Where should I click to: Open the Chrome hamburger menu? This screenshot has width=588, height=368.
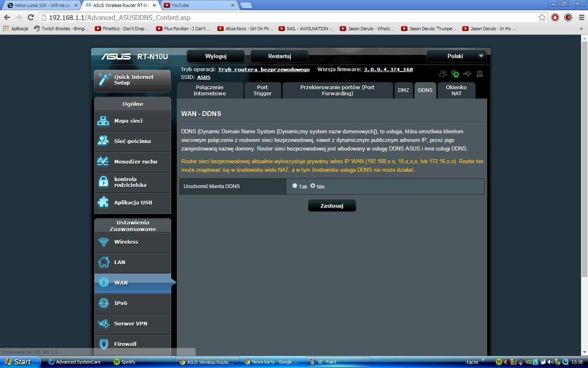581,17
